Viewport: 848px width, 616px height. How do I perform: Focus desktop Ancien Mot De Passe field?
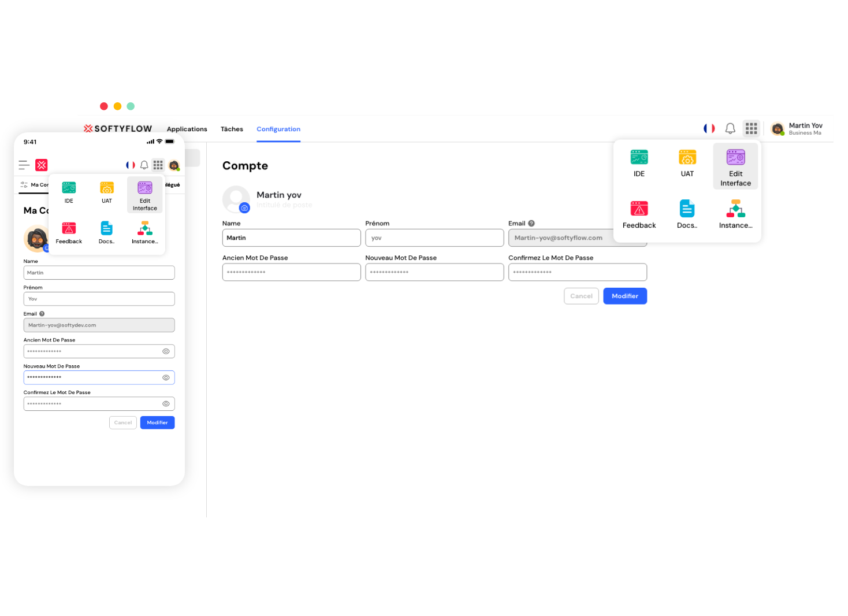[x=292, y=272]
